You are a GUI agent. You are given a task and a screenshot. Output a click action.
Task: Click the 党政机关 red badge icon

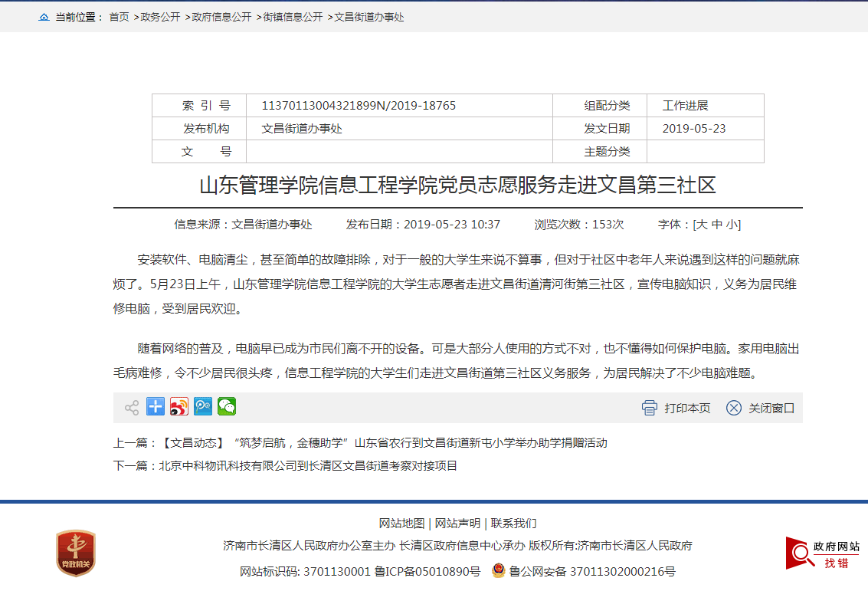75,553
